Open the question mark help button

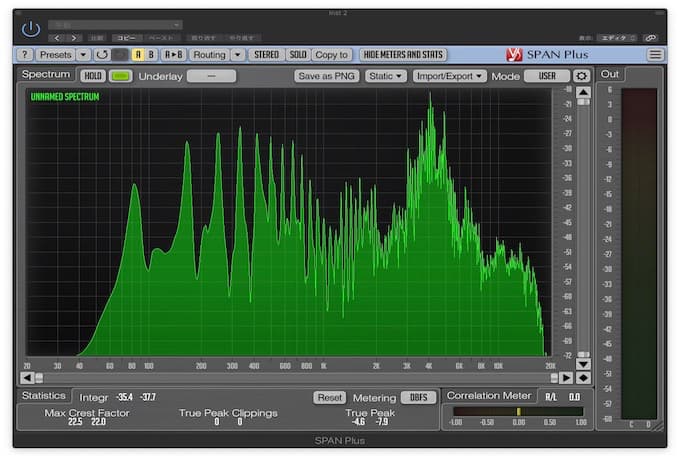pyautogui.click(x=25, y=55)
